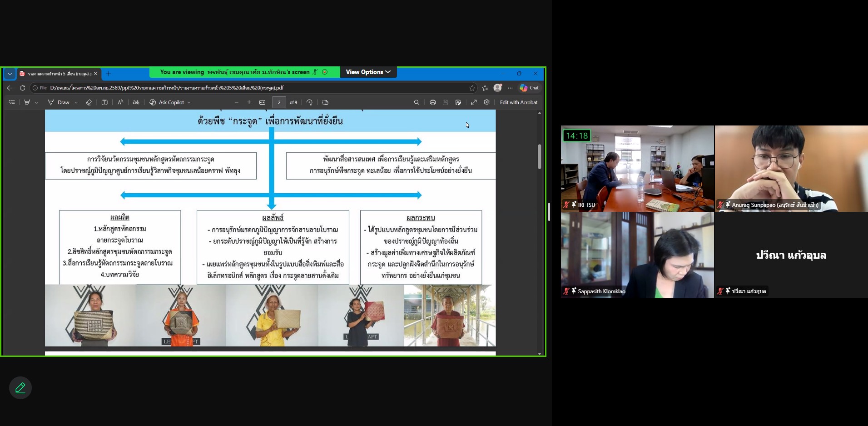Add a text box to PDF
The height and width of the screenshot is (426, 868).
[x=104, y=102]
